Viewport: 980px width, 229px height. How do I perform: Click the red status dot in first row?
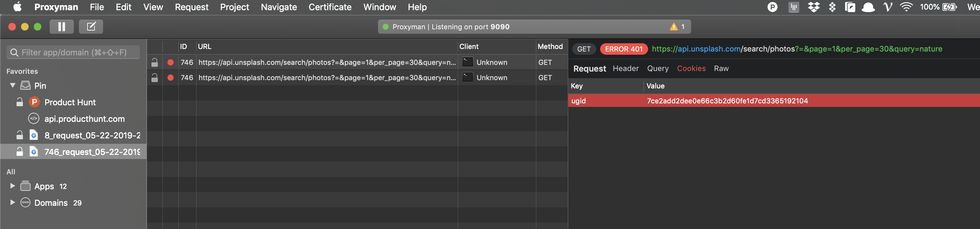[171, 62]
